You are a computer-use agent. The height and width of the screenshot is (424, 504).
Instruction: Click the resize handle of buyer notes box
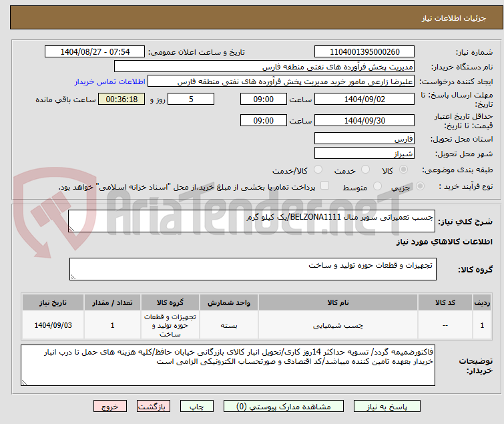coord(25,382)
